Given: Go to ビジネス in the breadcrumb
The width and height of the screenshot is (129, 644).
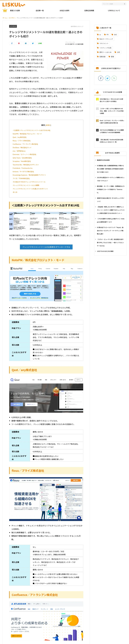Looking at the screenshot, I should [12, 18].
